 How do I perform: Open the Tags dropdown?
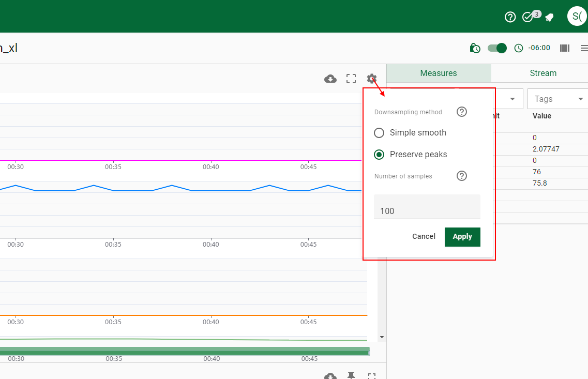click(559, 99)
